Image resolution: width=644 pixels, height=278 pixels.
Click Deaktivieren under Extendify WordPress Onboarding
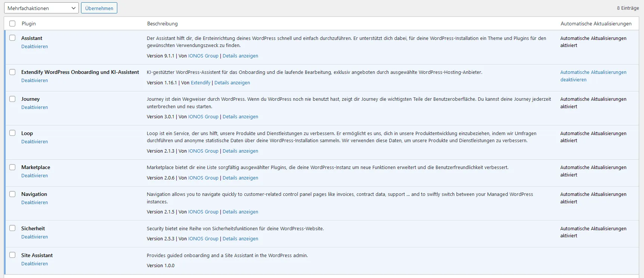(x=34, y=81)
